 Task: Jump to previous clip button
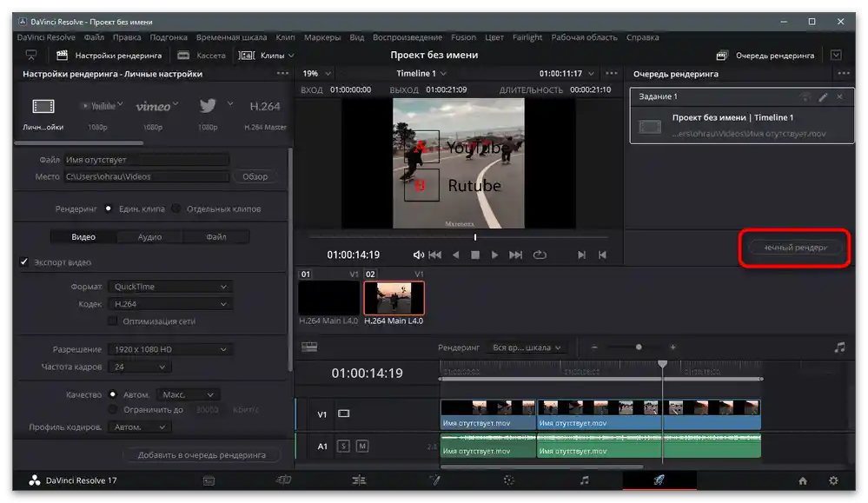tap(435, 255)
